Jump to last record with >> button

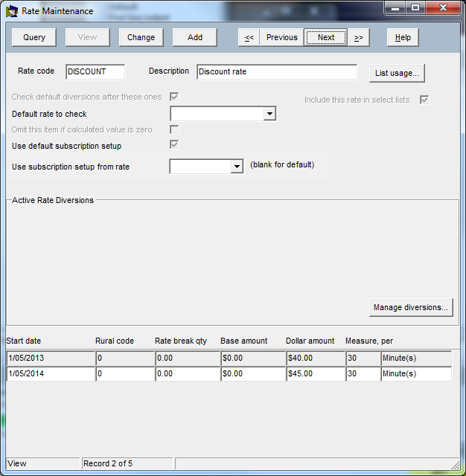(x=359, y=37)
